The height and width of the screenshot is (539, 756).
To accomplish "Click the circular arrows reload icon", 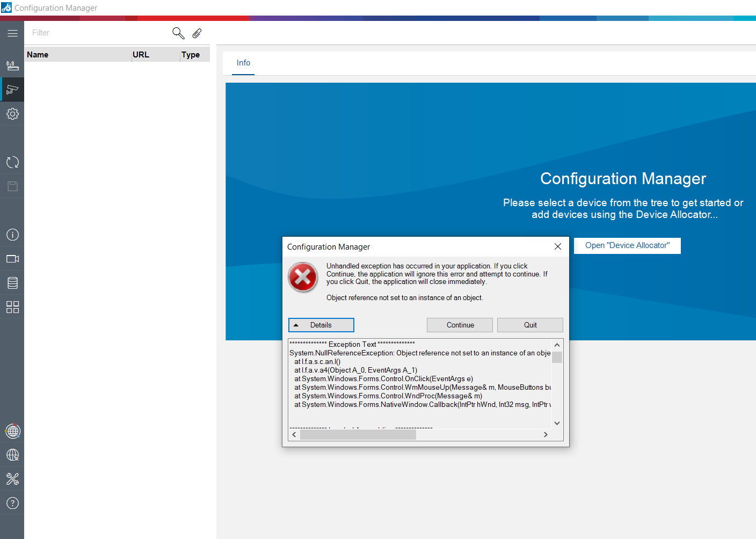I will point(12,162).
